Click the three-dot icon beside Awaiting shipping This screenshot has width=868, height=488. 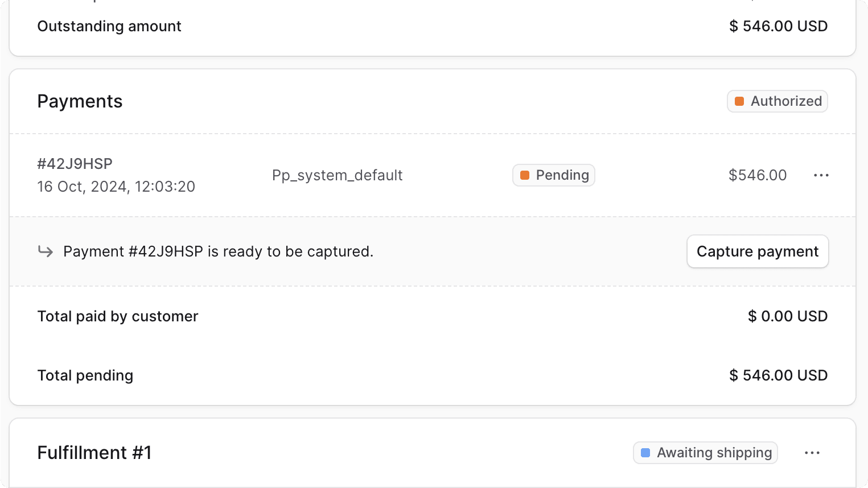click(812, 453)
